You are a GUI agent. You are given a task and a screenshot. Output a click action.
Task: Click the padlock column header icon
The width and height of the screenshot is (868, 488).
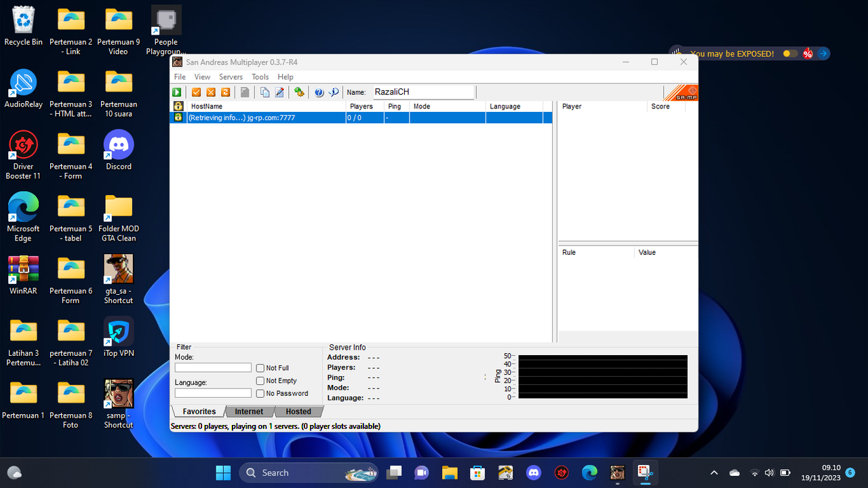[178, 106]
